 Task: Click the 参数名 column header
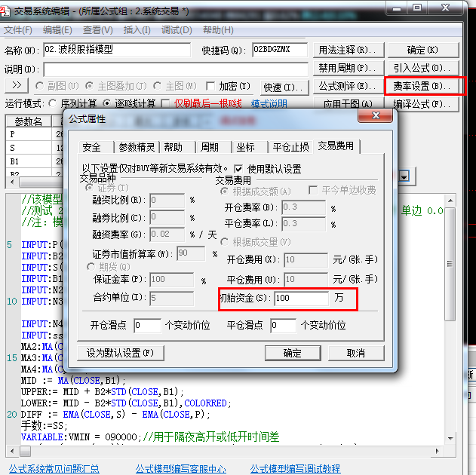pos(29,121)
